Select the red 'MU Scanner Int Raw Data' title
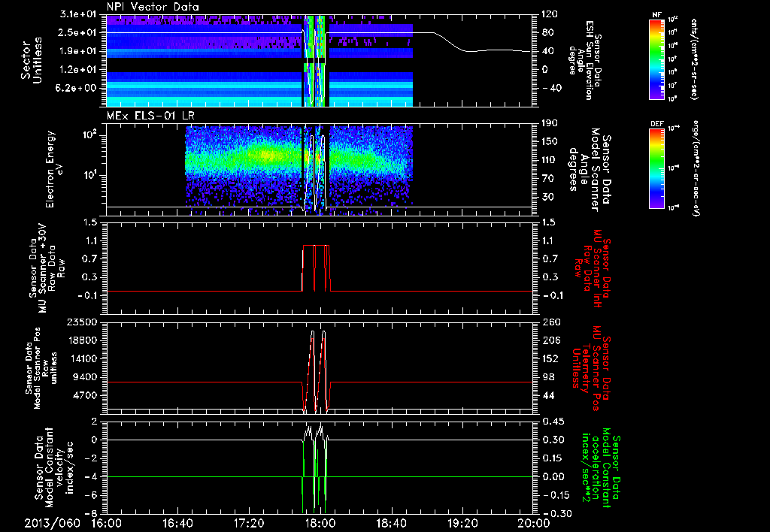Screen dimensions: 770x532 point(592,268)
